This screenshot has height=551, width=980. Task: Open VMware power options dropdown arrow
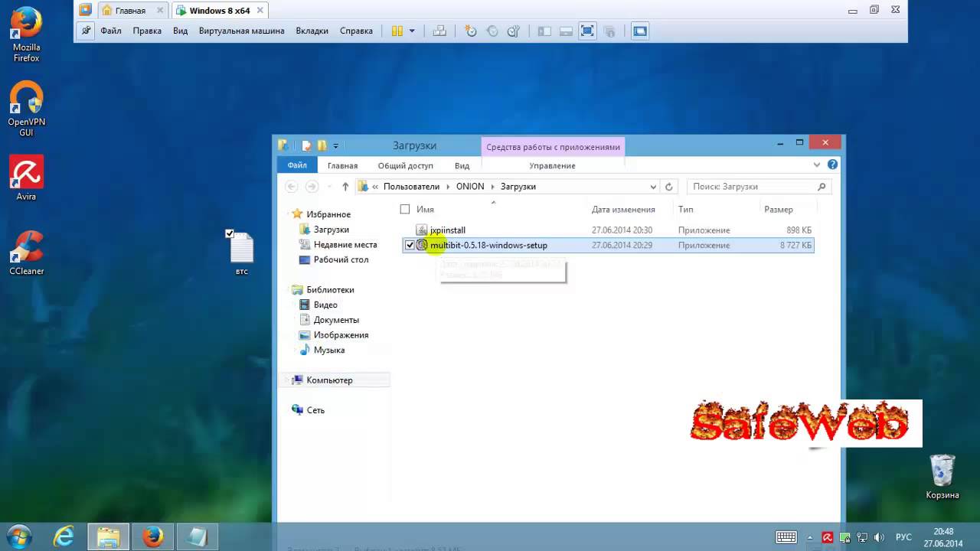pyautogui.click(x=412, y=31)
